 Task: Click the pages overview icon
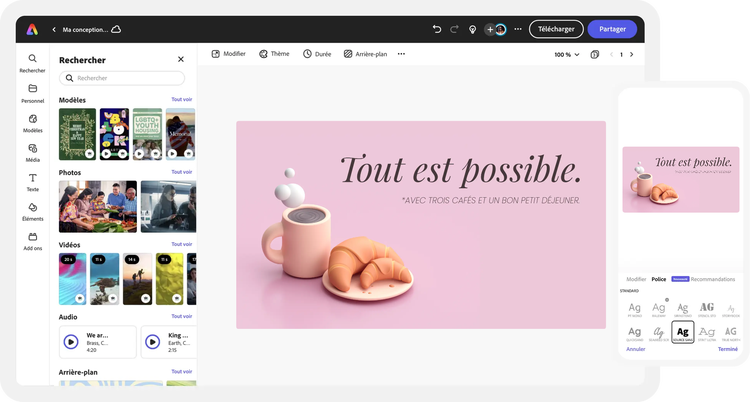click(595, 55)
